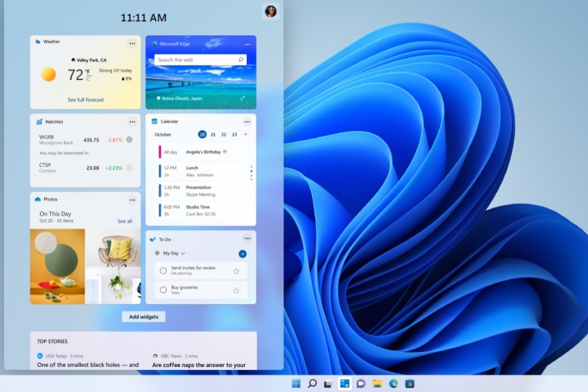Open See full forecast link
The width and height of the screenshot is (588, 392).
coord(85,100)
